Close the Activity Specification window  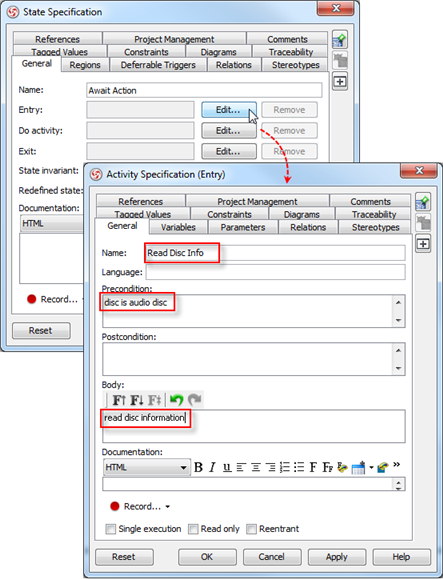[419, 171]
